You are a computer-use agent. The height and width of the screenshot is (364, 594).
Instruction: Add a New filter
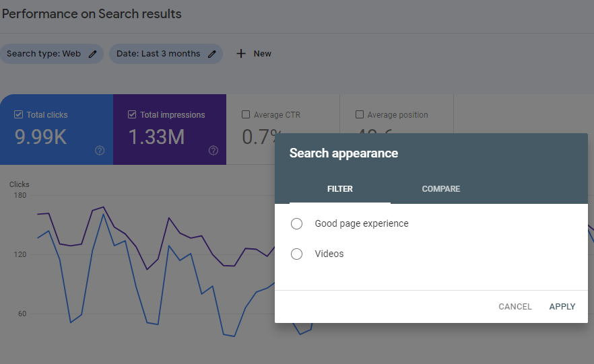(254, 54)
